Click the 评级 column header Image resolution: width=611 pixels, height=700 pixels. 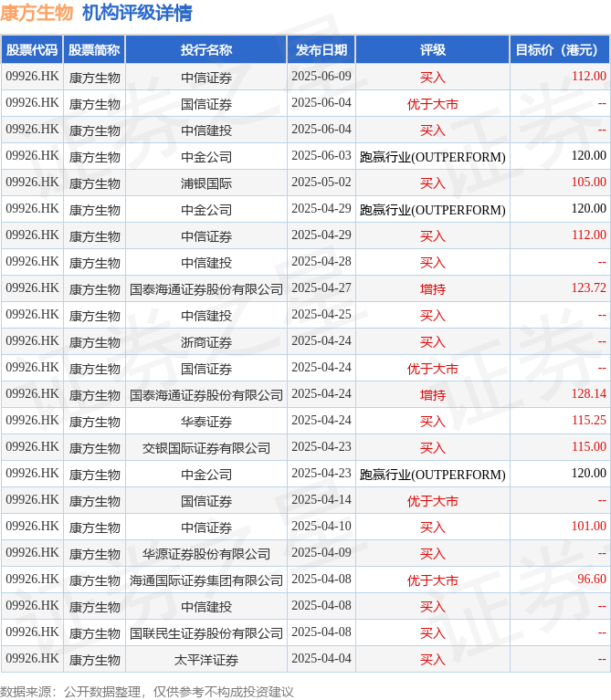pos(432,50)
